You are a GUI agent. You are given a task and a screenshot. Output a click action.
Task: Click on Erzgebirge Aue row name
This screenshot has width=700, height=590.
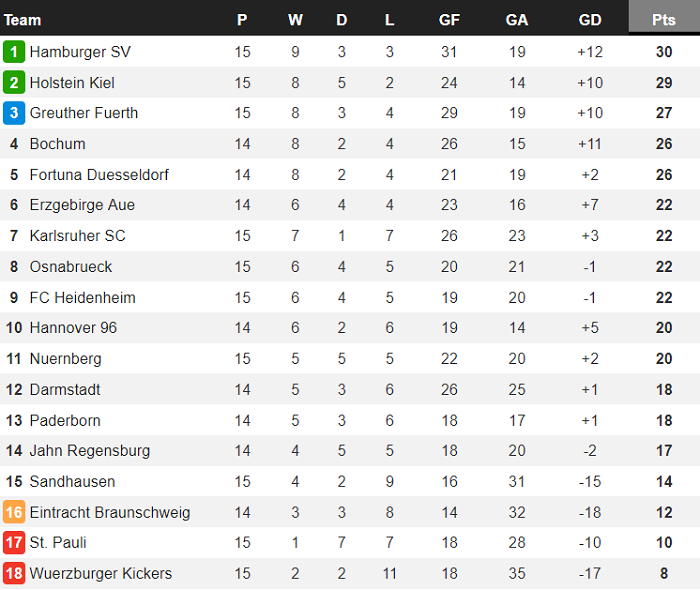[82, 205]
